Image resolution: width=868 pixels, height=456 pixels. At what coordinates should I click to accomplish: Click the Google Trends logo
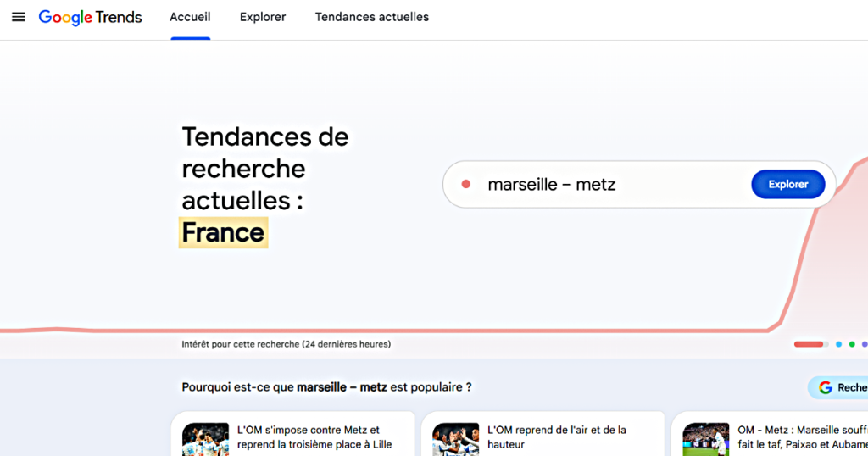point(90,17)
